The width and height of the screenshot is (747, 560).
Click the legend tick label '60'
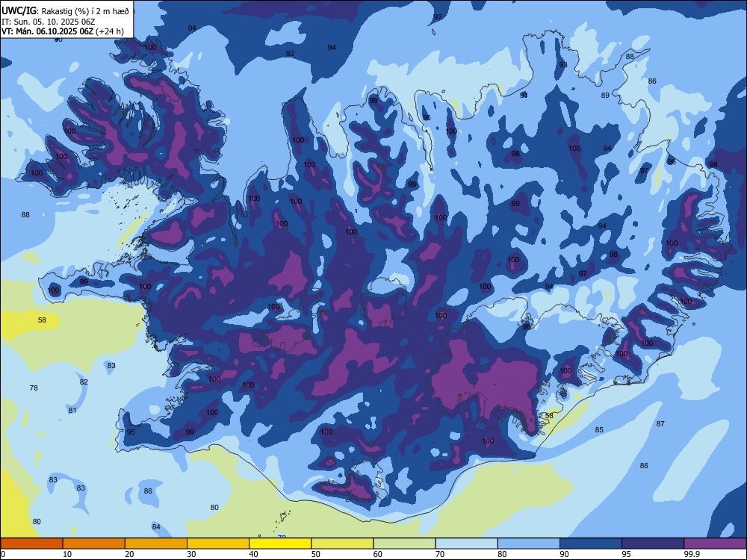tap(378, 554)
